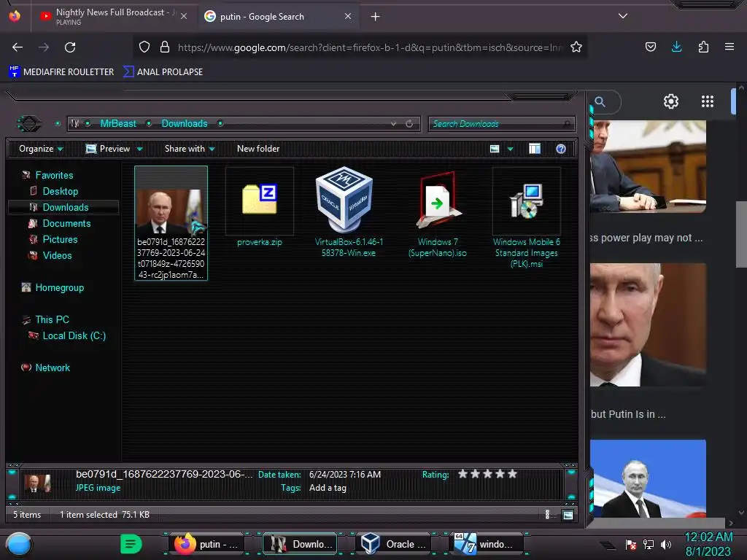Toggle the preview pane
This screenshot has width=747, height=560.
click(x=535, y=149)
